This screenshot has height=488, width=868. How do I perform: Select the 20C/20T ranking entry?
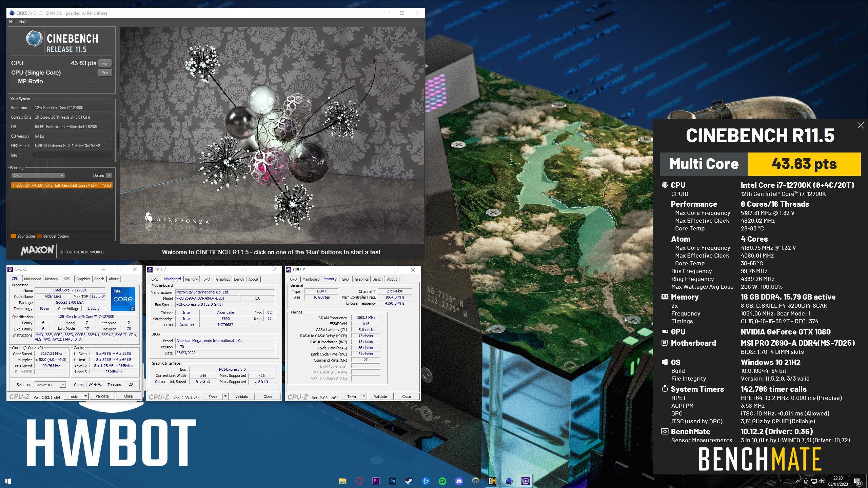tap(61, 185)
